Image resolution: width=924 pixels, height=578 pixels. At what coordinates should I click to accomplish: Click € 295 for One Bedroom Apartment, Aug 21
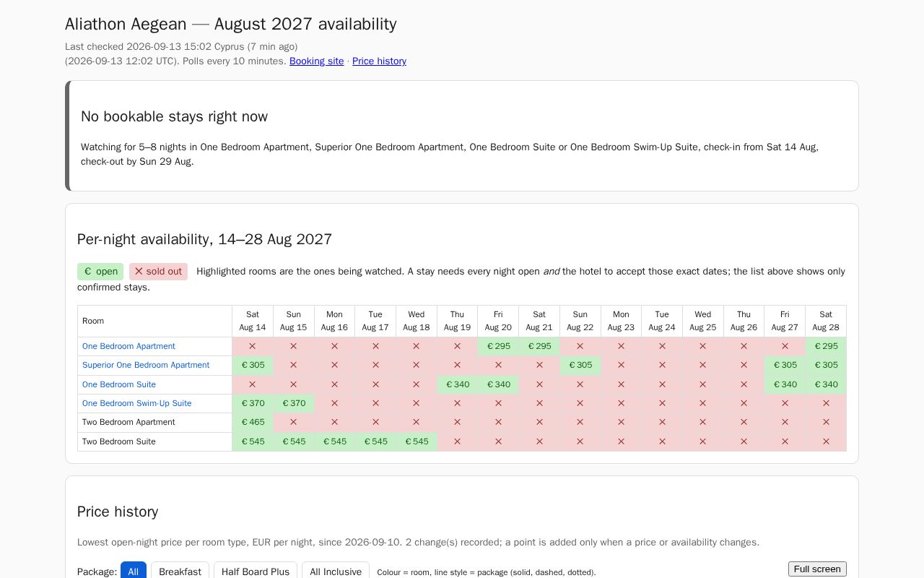(x=539, y=346)
